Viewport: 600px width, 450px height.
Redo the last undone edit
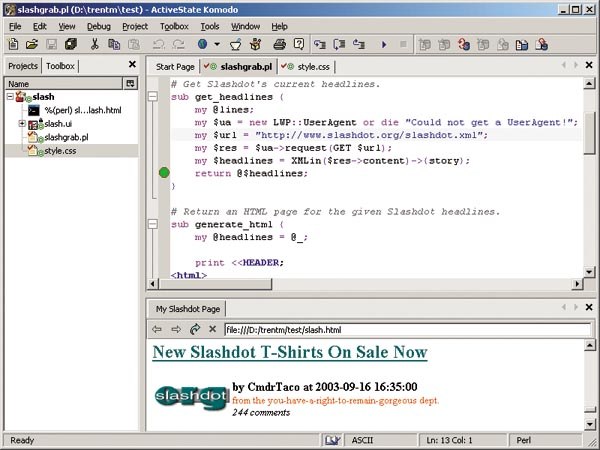coord(178,44)
